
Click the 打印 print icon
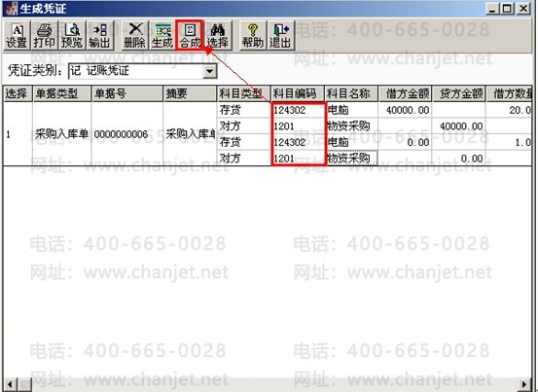point(44,36)
